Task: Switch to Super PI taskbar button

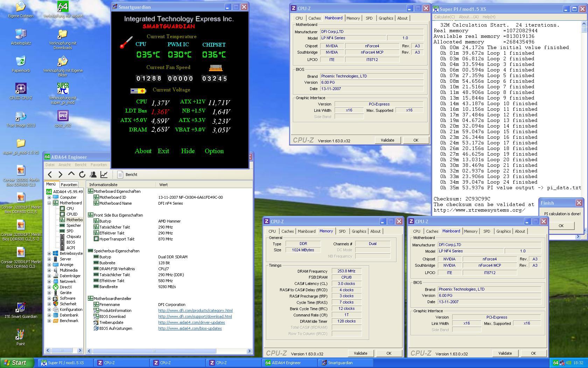Action: pyautogui.click(x=65, y=363)
